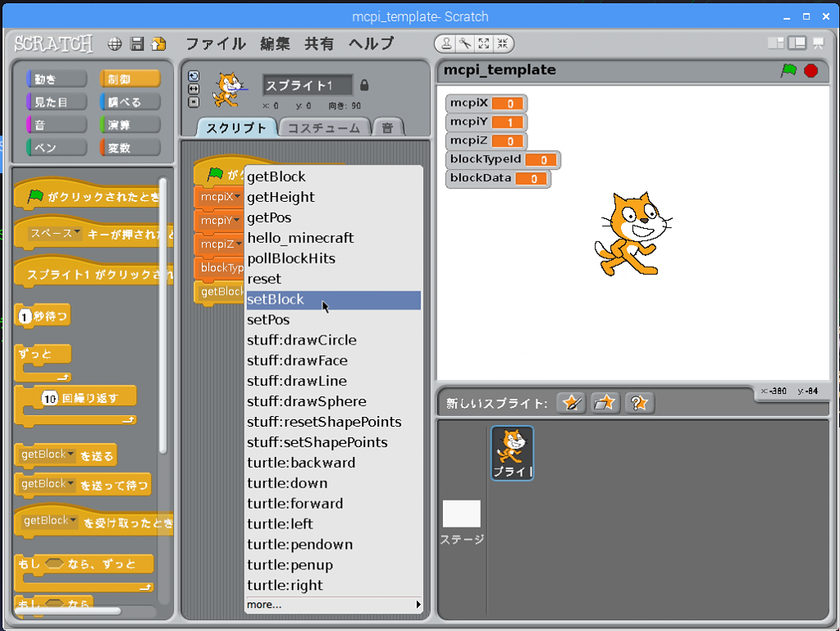Paint a new sprite with brush icon
840x631 pixels.
pos(571,403)
